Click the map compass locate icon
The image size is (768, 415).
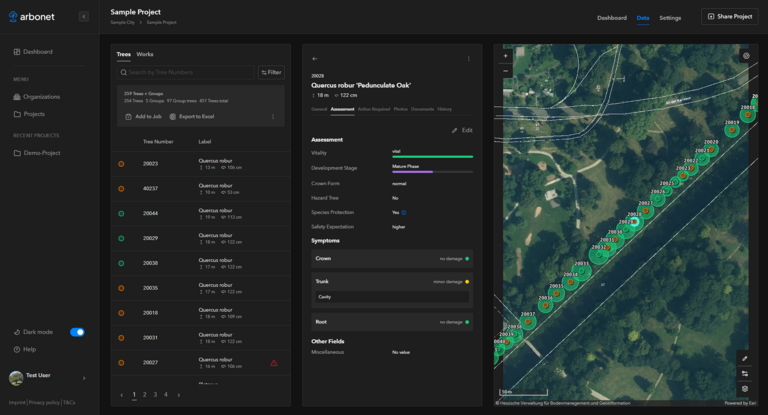745,56
